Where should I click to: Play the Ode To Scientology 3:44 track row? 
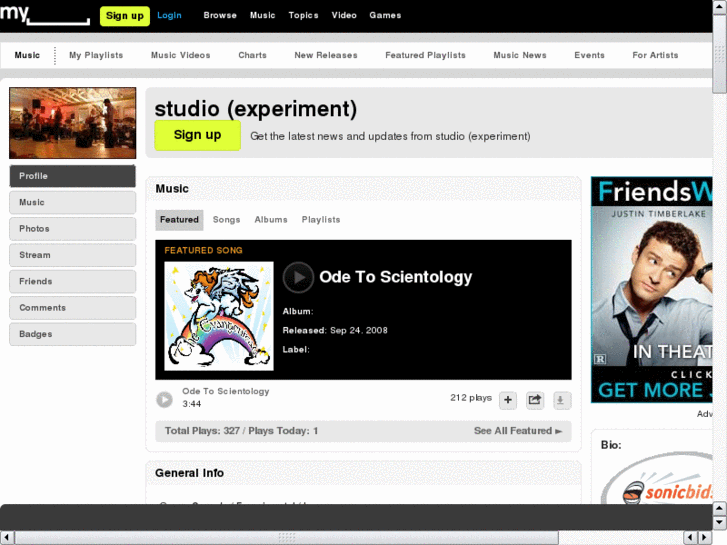(164, 399)
